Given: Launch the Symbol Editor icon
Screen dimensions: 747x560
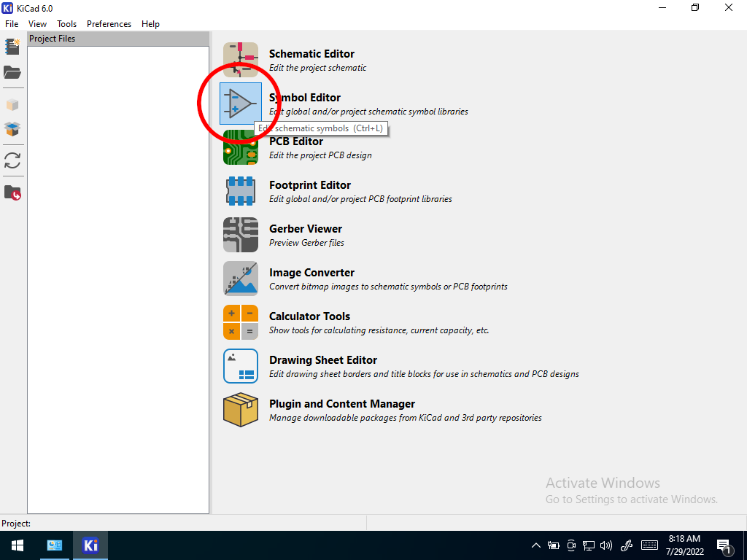Looking at the screenshot, I should pos(241,104).
